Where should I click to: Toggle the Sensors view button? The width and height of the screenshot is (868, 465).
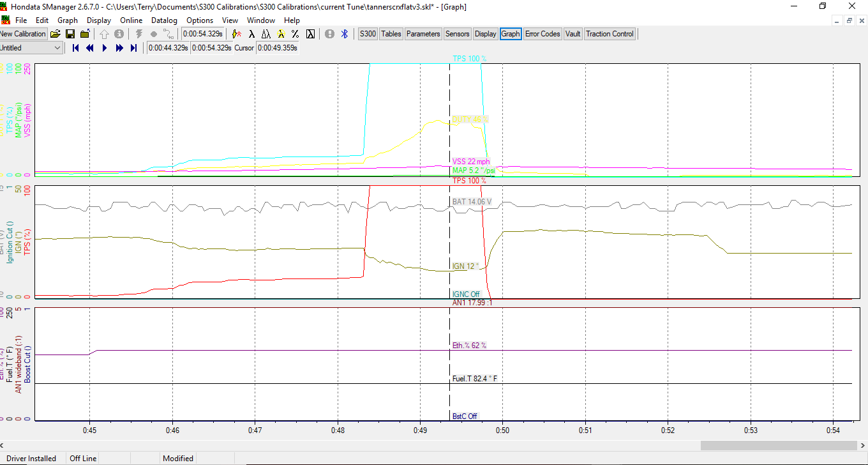click(457, 34)
